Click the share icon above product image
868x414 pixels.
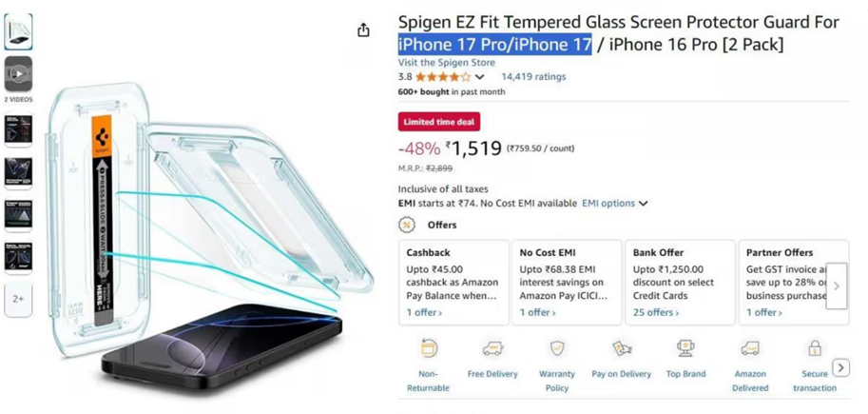(x=363, y=30)
